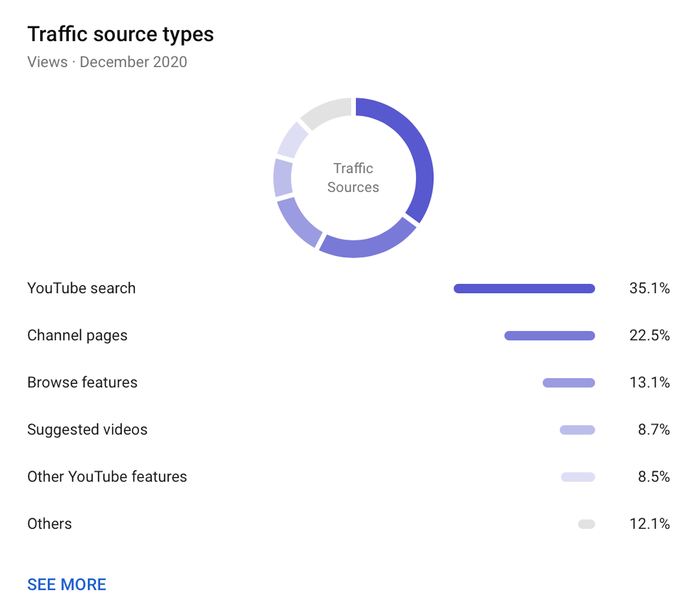Click the Other YouTube features bar

578,477
